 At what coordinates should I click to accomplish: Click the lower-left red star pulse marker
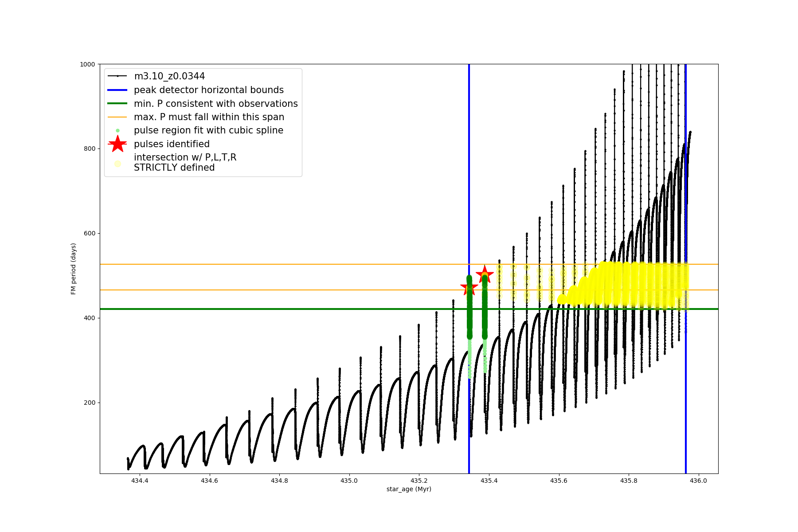click(469, 288)
